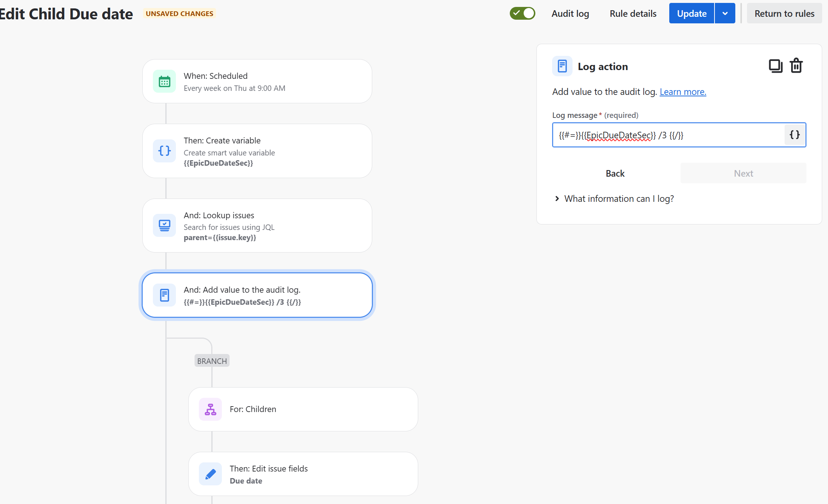Click the Lookup issues action icon

click(164, 226)
